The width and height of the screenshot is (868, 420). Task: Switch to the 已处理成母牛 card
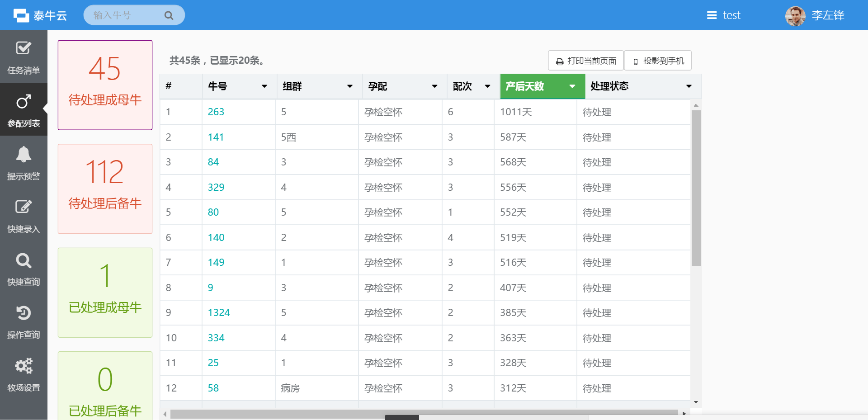105,292
